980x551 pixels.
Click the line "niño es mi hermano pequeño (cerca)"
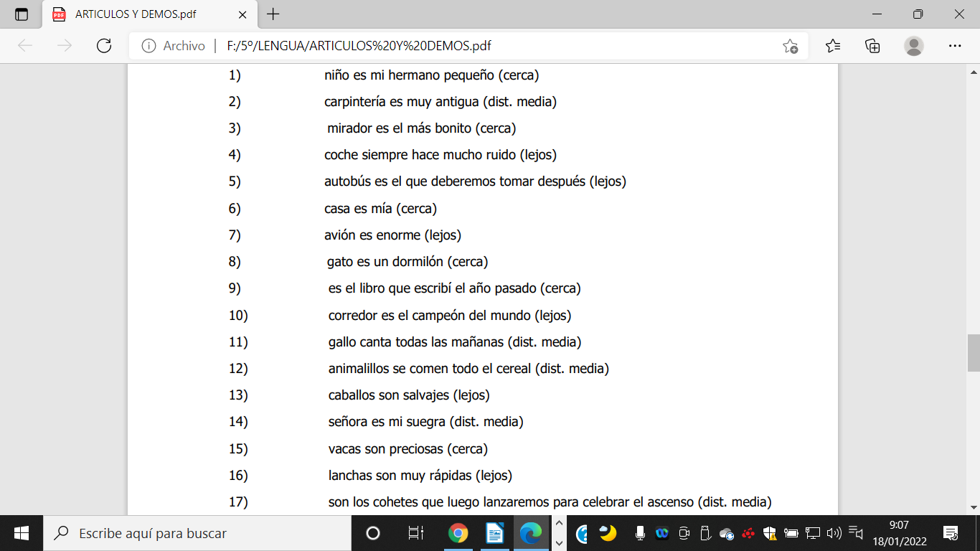pyautogui.click(x=431, y=75)
